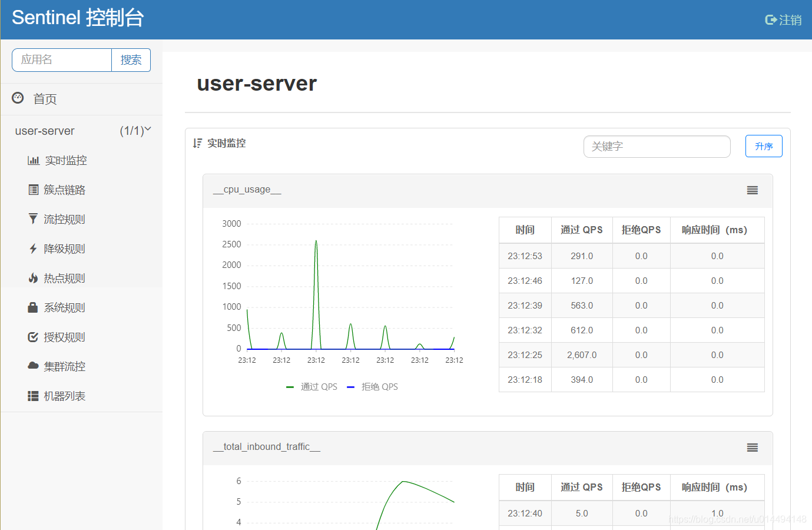Viewport: 812px width, 530px height.
Task: Select the 实时监控 bar chart icon
Action: [x=34, y=160]
